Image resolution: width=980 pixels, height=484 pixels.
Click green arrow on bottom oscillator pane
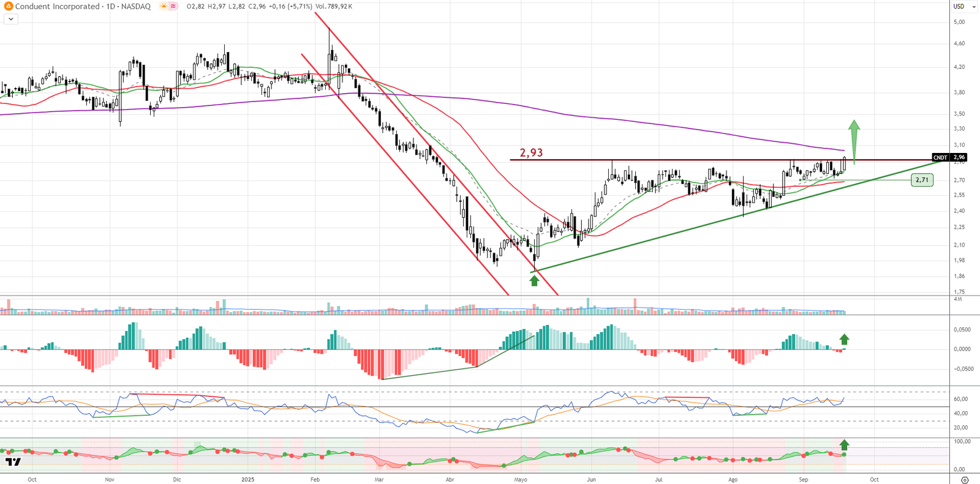pyautogui.click(x=845, y=445)
